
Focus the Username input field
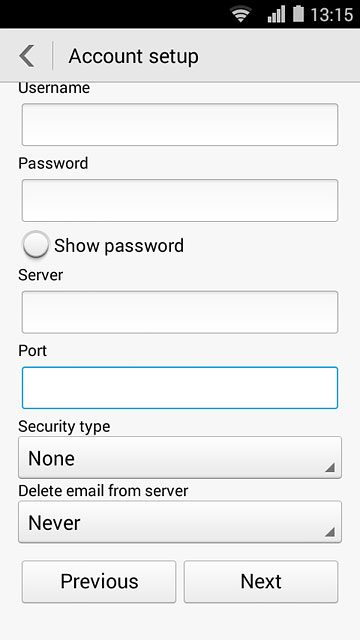coord(180,124)
